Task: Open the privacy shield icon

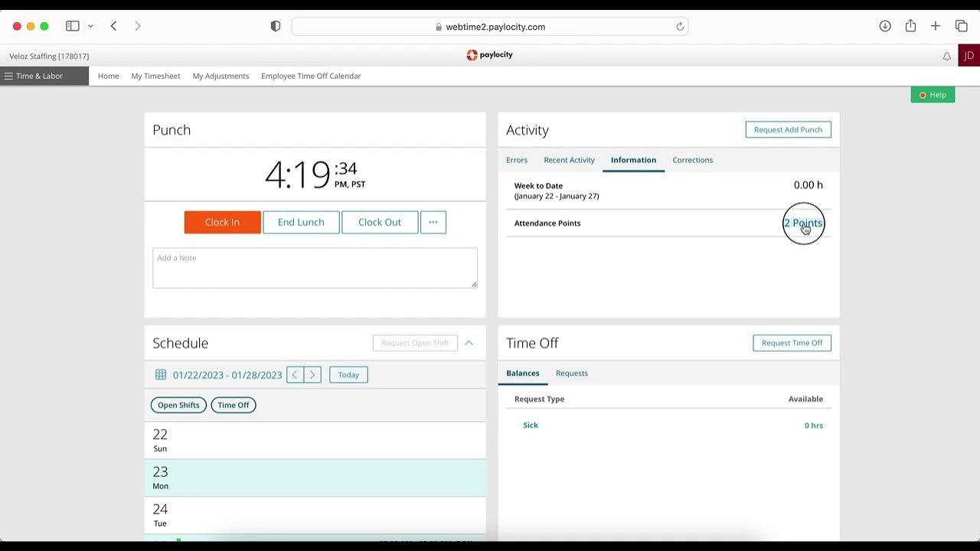Action: [x=276, y=26]
